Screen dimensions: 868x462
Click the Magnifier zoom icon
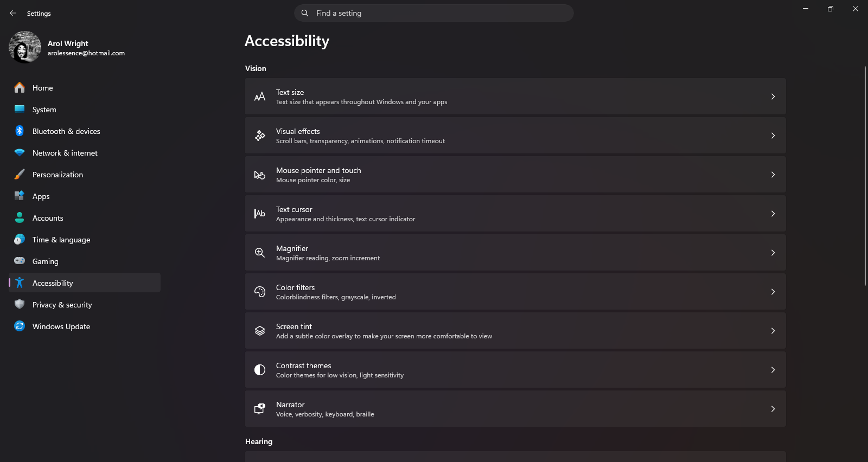pyautogui.click(x=260, y=253)
